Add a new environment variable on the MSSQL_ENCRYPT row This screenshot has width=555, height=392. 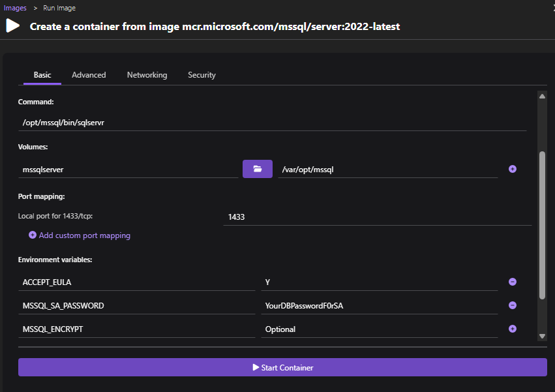click(513, 329)
